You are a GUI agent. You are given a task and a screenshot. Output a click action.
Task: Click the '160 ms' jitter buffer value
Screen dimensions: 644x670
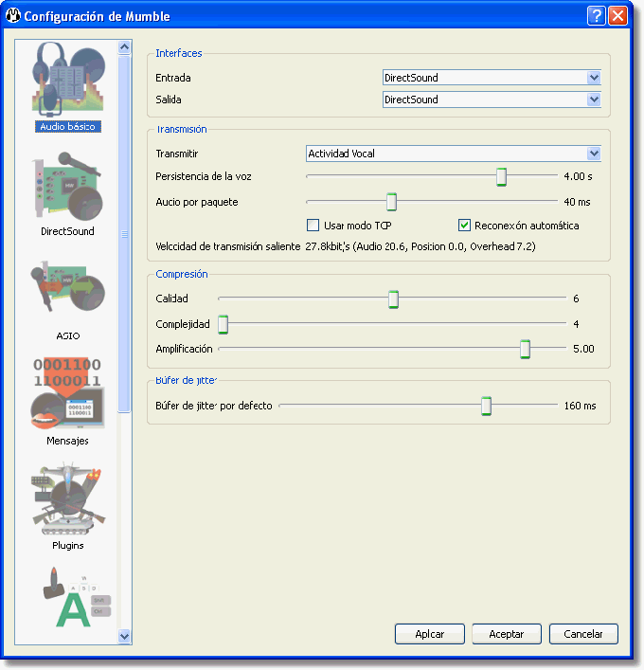pos(580,406)
